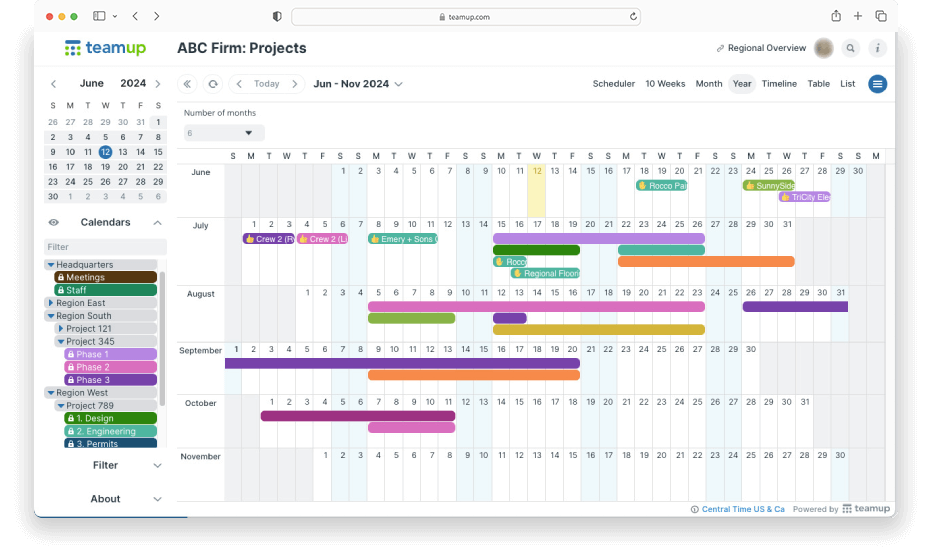
Task: Open the Regional Overview link
Action: coord(761,48)
